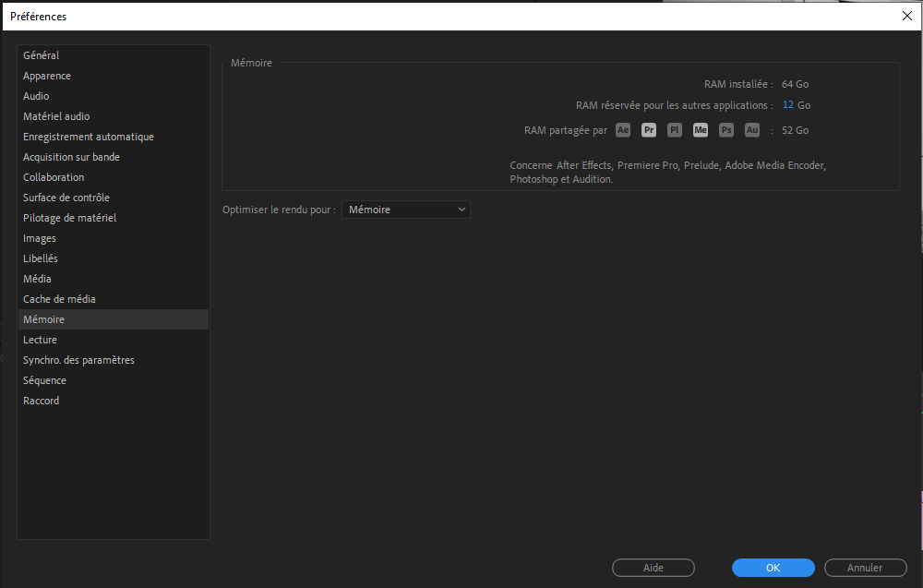Click the Audition (Au) icon

click(752, 130)
